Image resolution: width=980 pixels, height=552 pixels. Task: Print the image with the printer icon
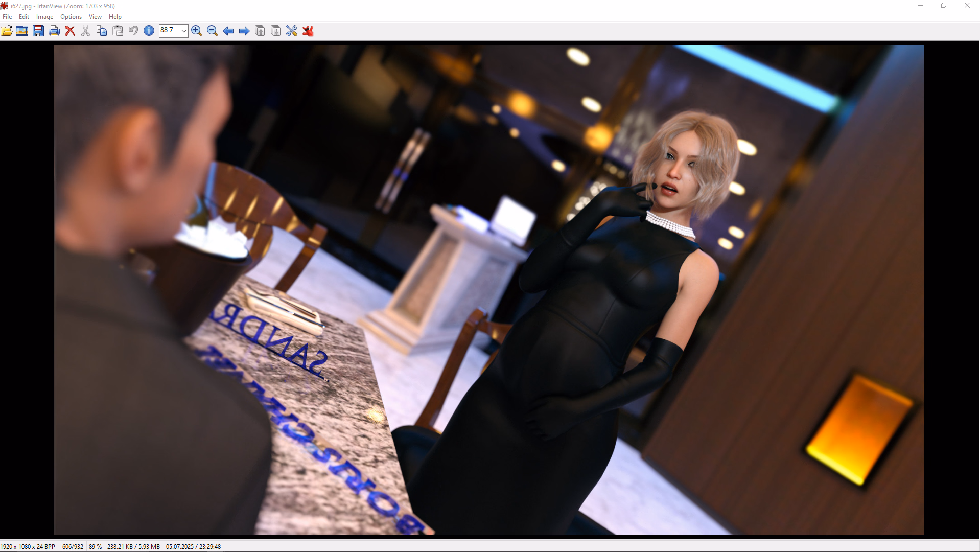[54, 31]
